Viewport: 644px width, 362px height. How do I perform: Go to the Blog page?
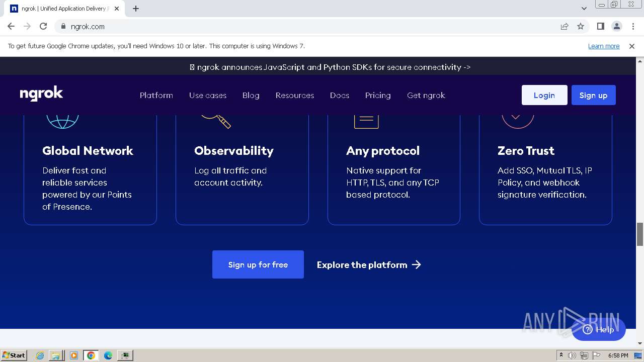pos(251,95)
